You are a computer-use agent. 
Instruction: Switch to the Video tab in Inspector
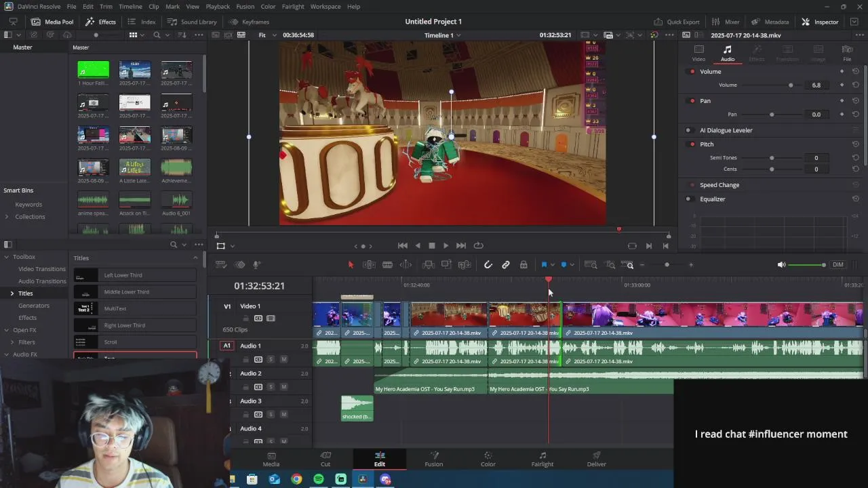pos(698,54)
